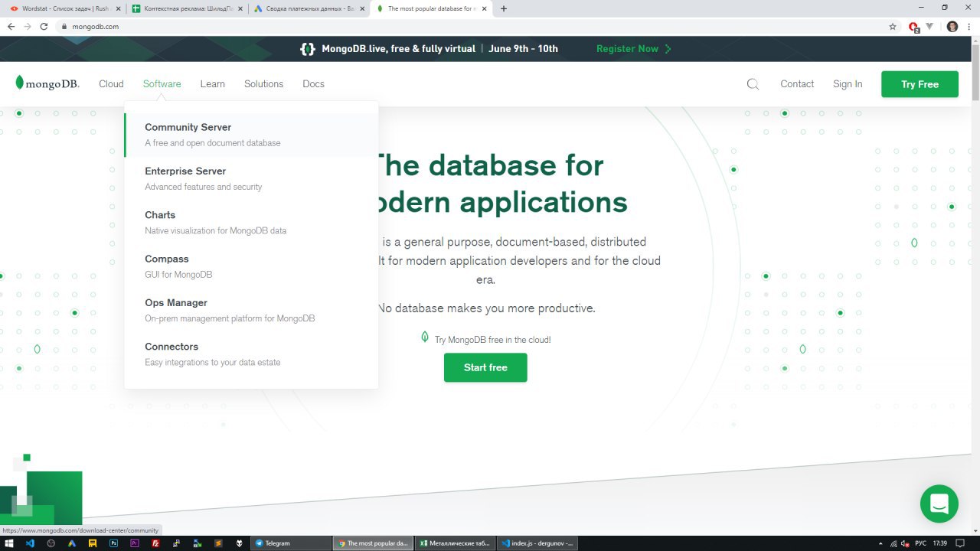
Task: Click the MongoDB.live braces icon in banner
Action: tap(308, 49)
